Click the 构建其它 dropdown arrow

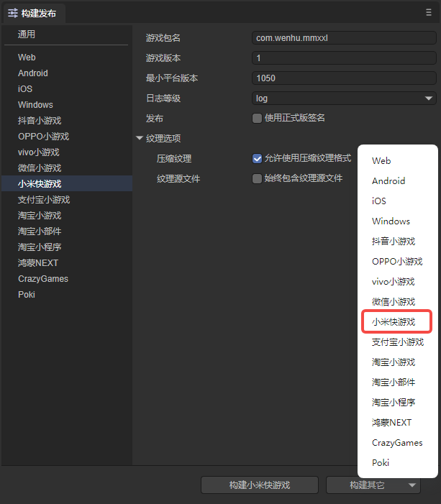(412, 485)
